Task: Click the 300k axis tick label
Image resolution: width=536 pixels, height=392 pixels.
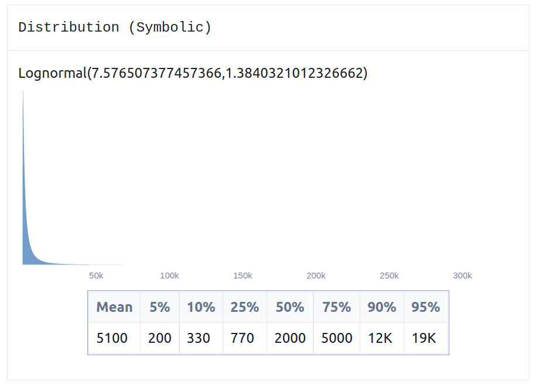Action: pos(463,276)
